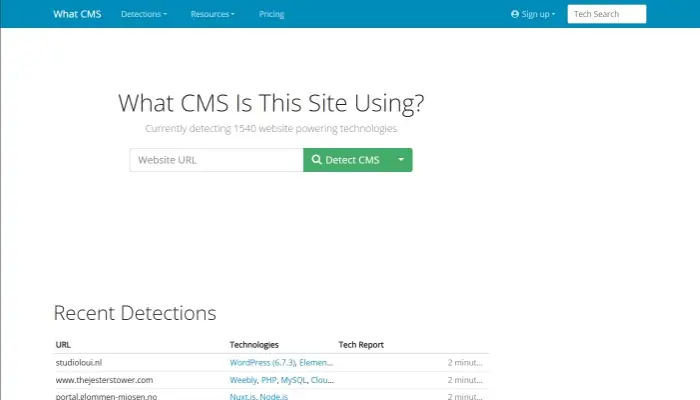This screenshot has height=400, width=700.
Task: Go to the Pricing page
Action: [271, 15]
